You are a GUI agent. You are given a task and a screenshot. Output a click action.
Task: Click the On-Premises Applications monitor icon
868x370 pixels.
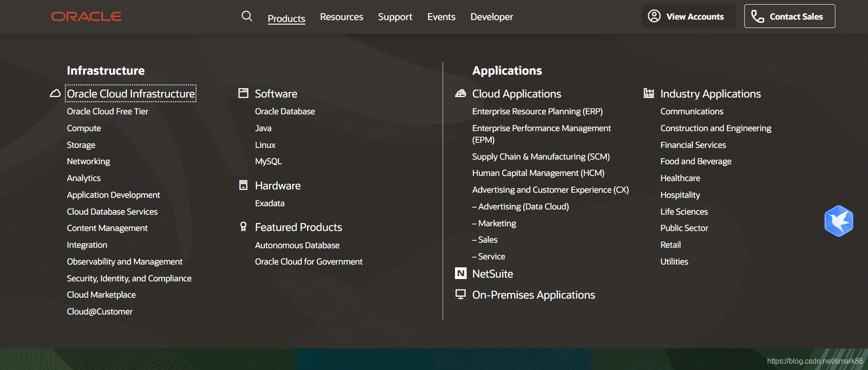[461, 294]
